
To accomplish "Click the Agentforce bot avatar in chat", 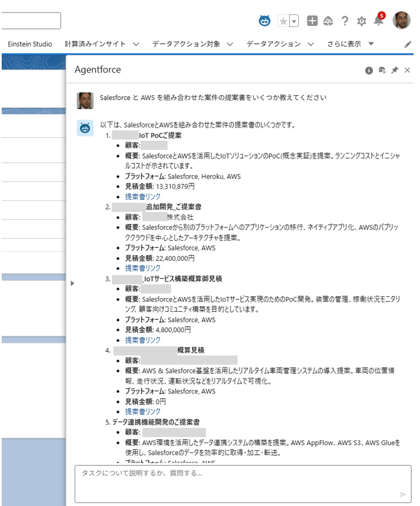I will coord(85,128).
